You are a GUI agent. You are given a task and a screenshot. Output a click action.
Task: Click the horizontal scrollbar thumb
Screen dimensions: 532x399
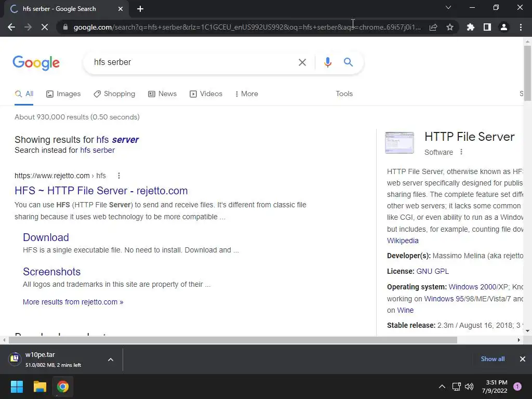click(233, 340)
